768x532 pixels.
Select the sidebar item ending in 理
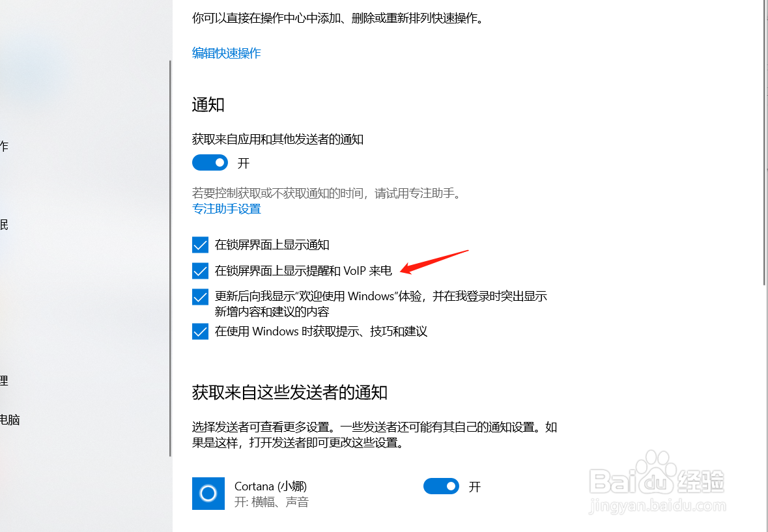coord(4,381)
